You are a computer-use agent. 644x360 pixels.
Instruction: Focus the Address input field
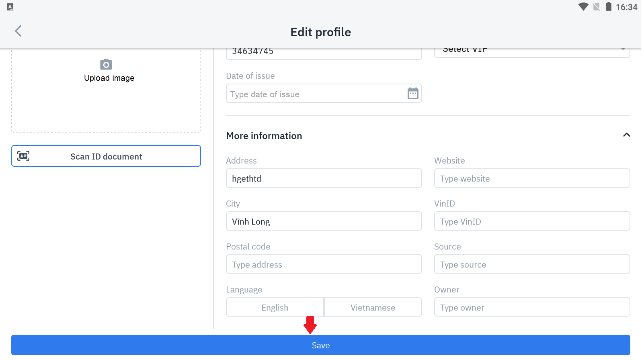[x=324, y=178]
